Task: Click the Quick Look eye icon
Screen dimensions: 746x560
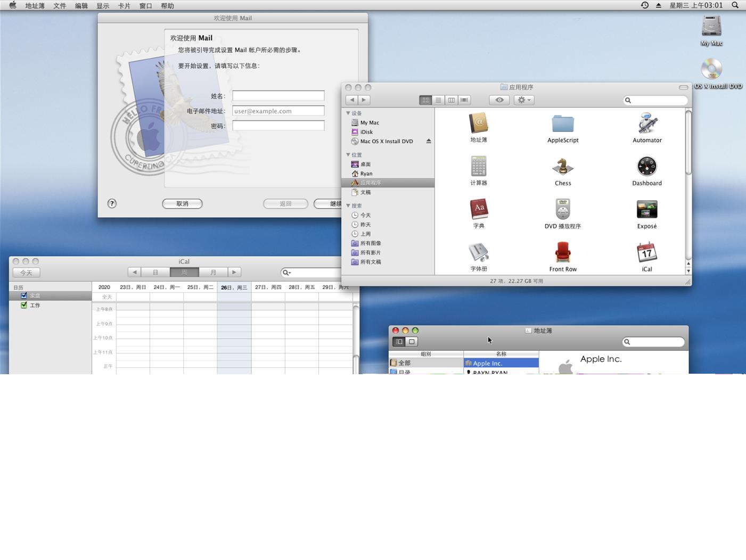Action: [499, 100]
